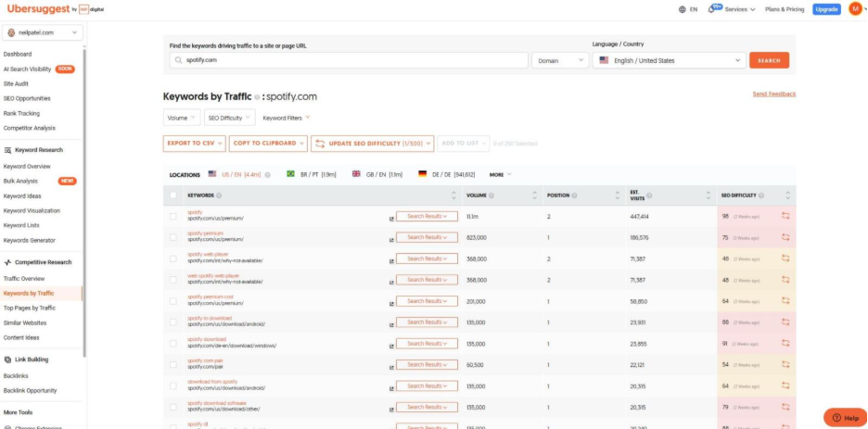The height and width of the screenshot is (429, 868).
Task: Check the box for download from spotify row
Action: tap(173, 385)
